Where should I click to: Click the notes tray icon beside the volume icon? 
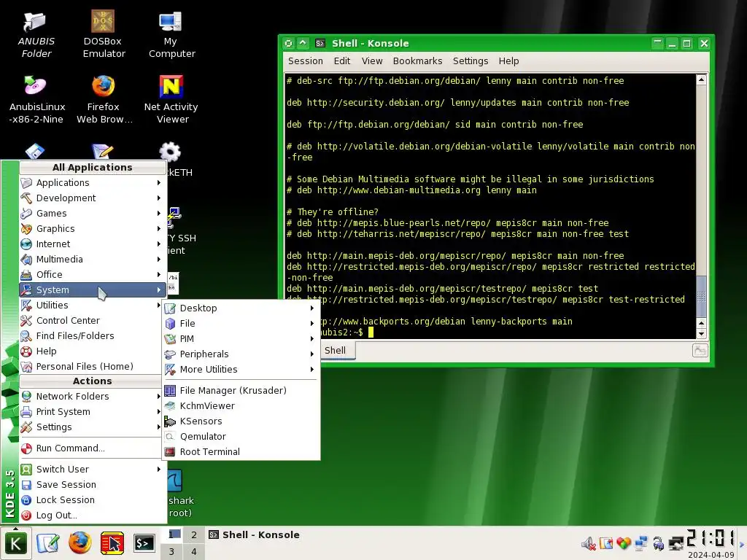point(606,543)
